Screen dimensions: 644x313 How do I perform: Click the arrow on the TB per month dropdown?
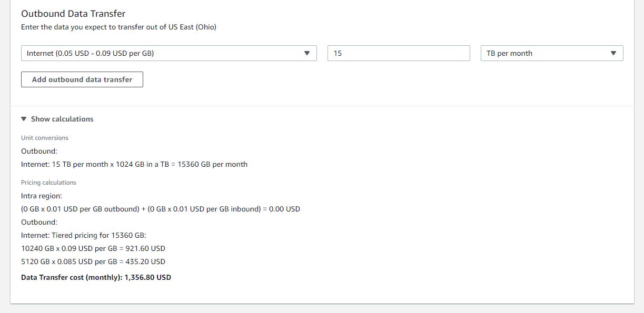click(613, 53)
